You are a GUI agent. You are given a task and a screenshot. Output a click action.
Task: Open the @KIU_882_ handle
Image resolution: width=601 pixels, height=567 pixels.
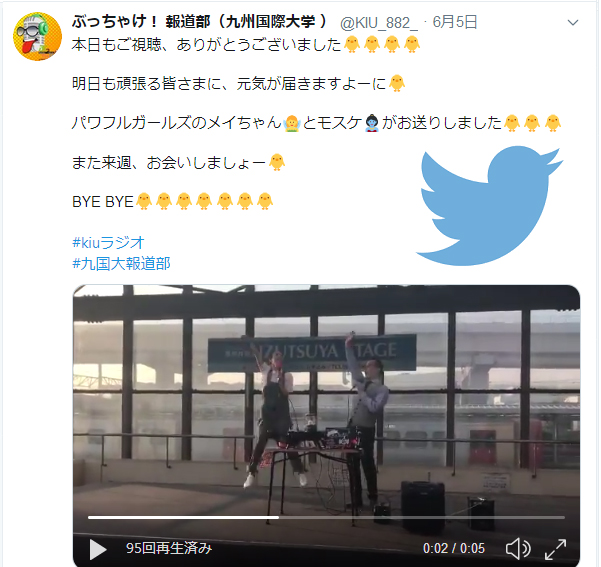[379, 23]
